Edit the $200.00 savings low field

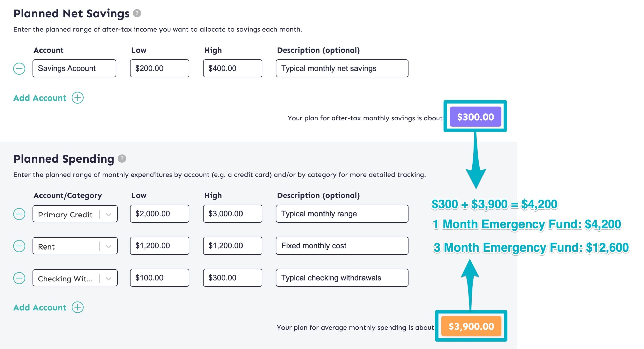click(159, 68)
